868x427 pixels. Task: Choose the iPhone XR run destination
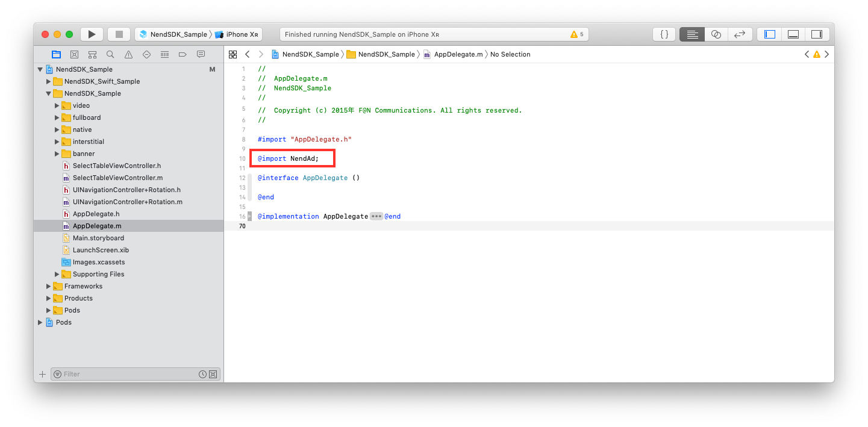[x=237, y=34]
